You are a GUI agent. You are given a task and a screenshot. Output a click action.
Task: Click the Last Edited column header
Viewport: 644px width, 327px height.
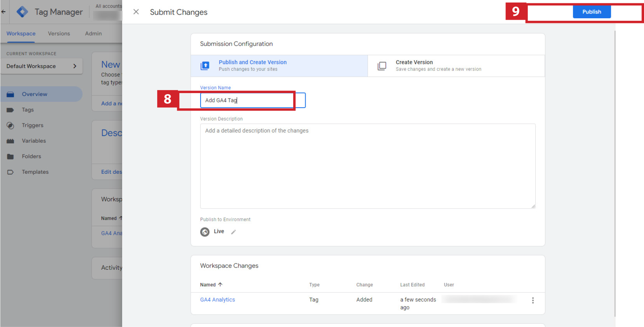click(412, 285)
